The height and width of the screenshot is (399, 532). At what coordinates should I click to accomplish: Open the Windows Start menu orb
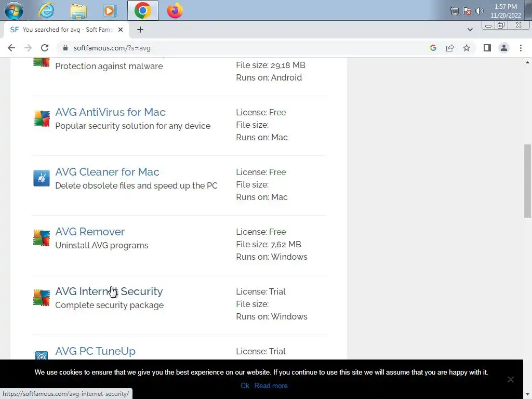click(14, 10)
